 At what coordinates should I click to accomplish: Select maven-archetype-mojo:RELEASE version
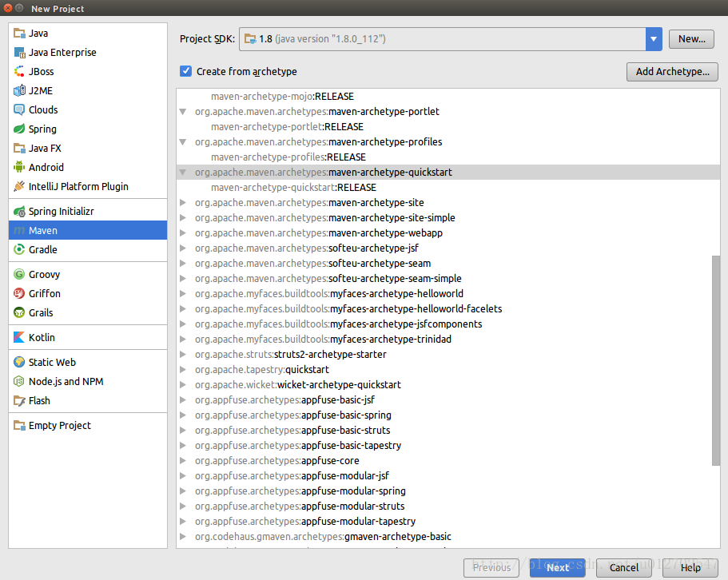(x=282, y=97)
